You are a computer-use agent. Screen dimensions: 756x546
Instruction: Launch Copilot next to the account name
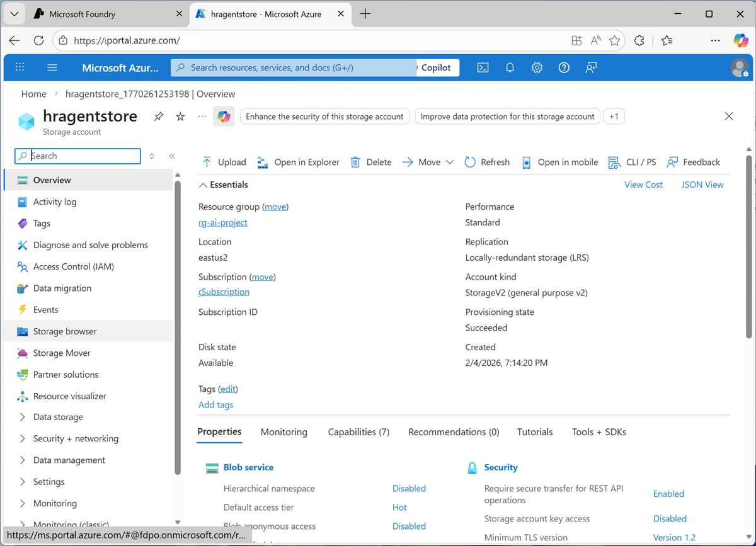[x=224, y=116]
